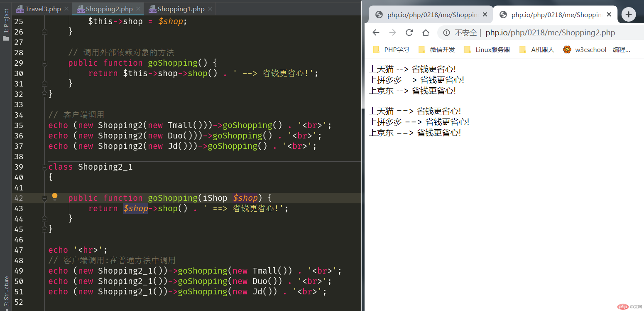Click the globe favicon on active Chrome tab
The height and width of the screenshot is (311, 644).
click(503, 15)
